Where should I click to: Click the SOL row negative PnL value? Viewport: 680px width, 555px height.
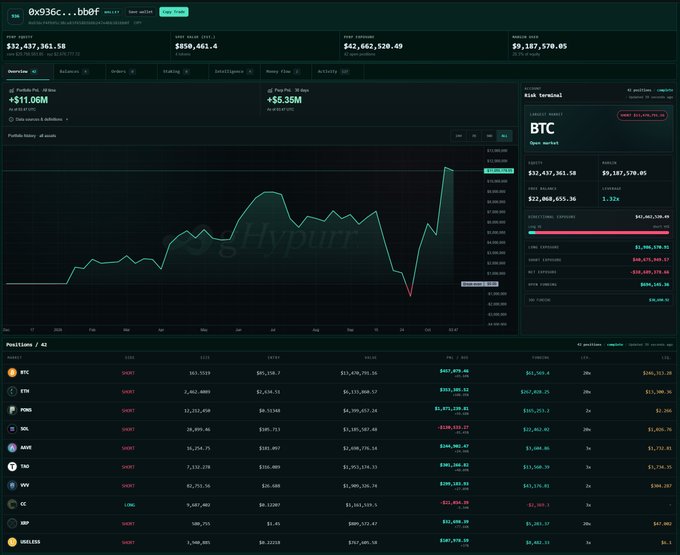[x=453, y=427]
